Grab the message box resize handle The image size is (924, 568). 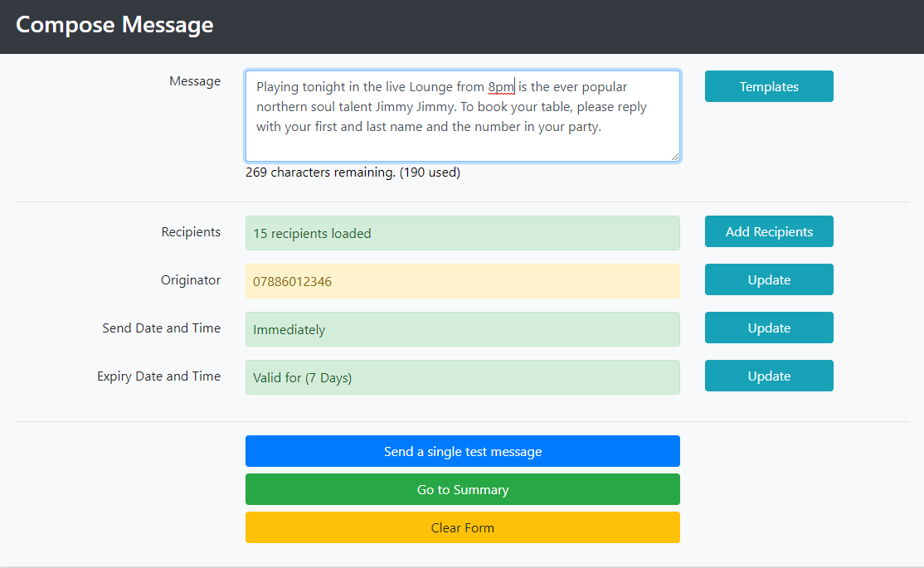pos(674,156)
